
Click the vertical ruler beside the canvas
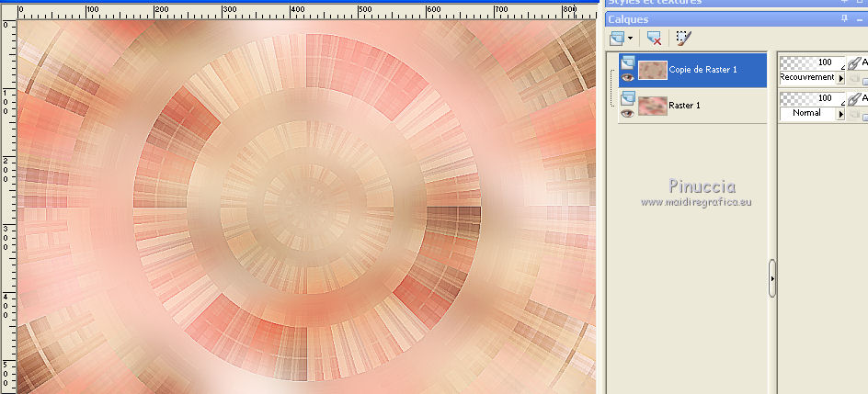tap(8, 207)
